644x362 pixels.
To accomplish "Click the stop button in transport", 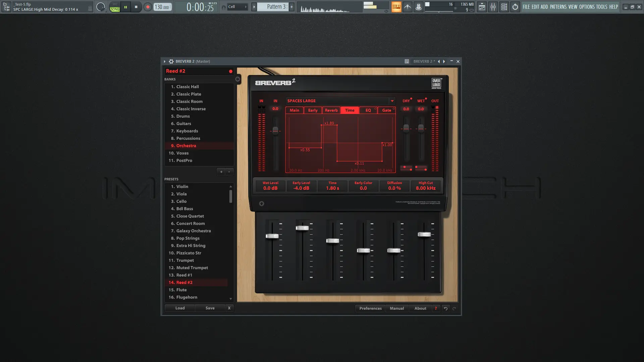I will pos(136,7).
